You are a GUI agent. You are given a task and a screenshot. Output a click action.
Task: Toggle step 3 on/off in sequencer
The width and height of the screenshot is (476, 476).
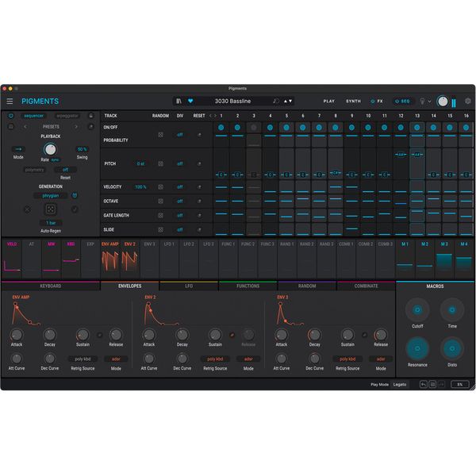tap(253, 127)
